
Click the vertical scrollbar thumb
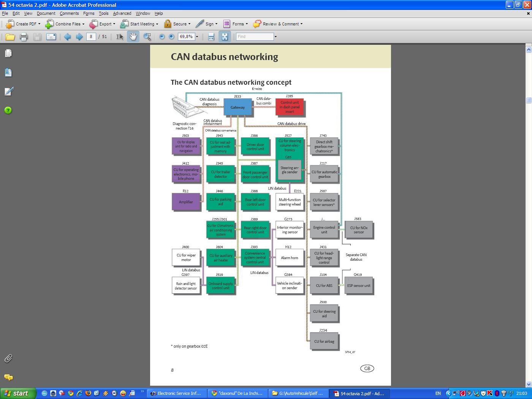click(528, 100)
